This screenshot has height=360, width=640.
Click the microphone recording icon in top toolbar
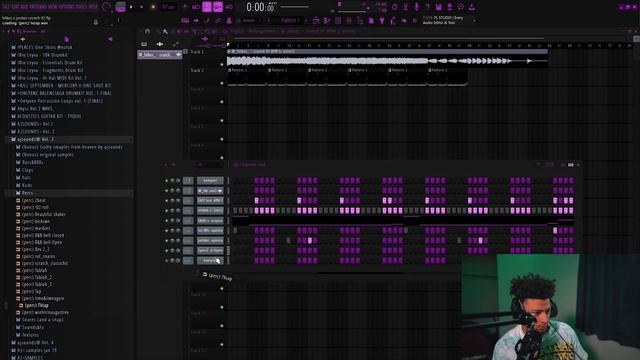(x=416, y=7)
